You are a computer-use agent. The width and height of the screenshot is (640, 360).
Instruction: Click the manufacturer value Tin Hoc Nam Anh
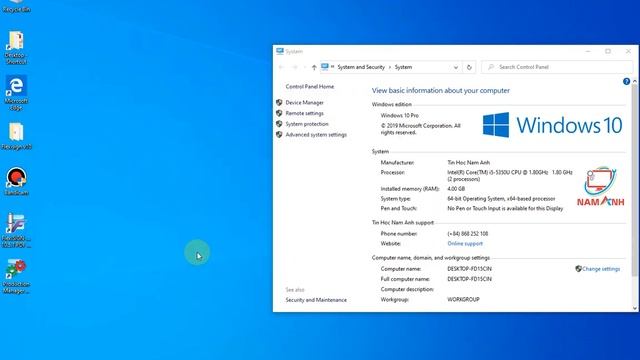pos(468,162)
